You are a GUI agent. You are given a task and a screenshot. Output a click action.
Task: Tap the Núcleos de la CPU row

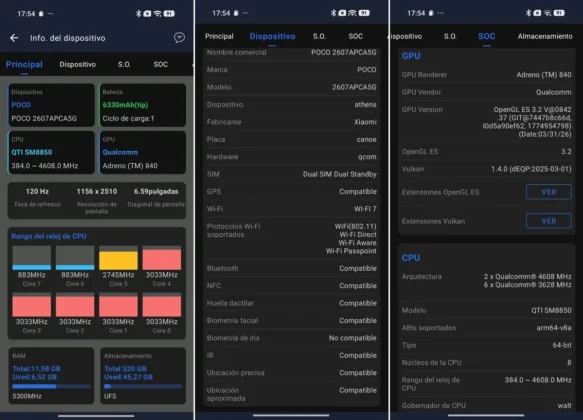(x=486, y=363)
